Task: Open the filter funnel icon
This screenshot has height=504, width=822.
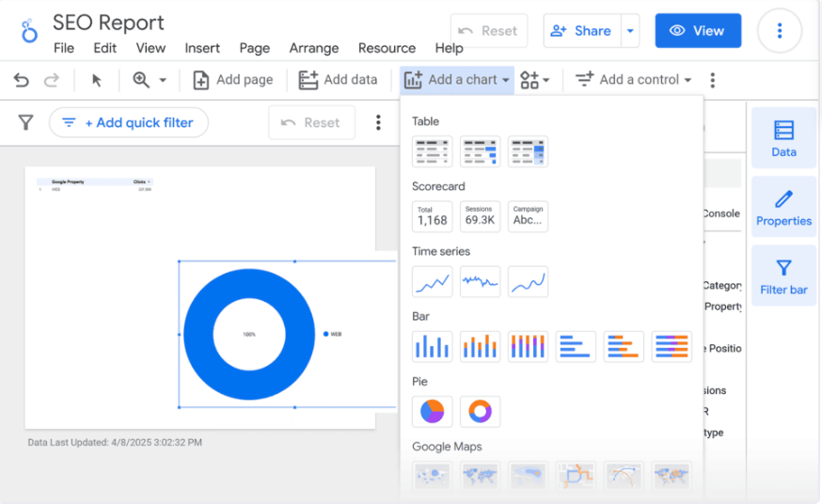Action: (26, 122)
